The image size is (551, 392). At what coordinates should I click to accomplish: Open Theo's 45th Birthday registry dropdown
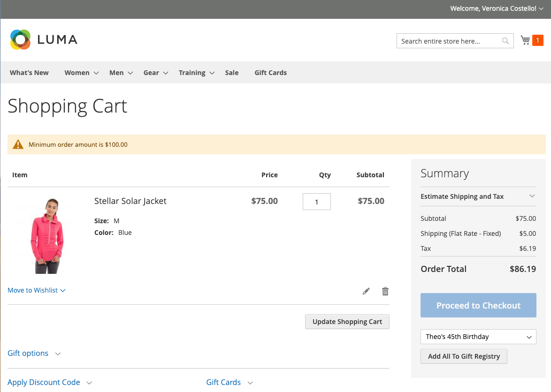(x=478, y=337)
